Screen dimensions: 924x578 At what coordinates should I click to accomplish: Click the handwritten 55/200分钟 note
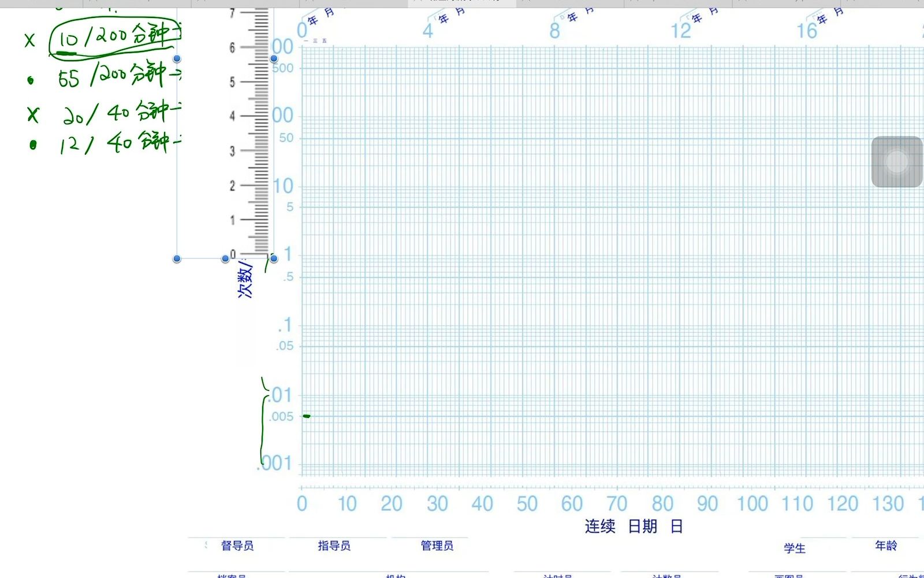pyautogui.click(x=120, y=76)
